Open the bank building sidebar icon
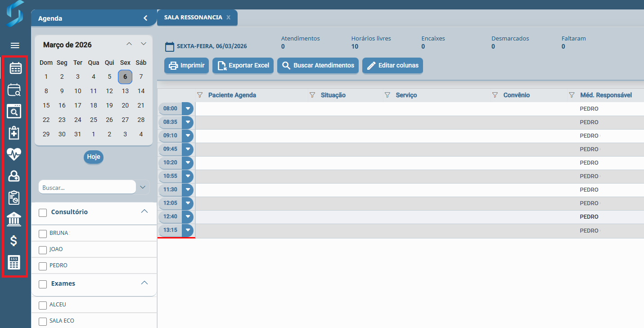Image resolution: width=644 pixels, height=328 pixels. click(14, 220)
